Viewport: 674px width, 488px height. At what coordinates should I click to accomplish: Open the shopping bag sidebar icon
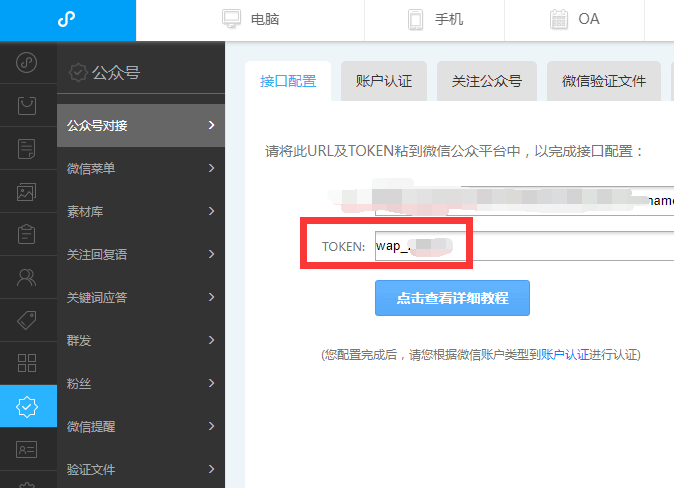click(x=27, y=106)
